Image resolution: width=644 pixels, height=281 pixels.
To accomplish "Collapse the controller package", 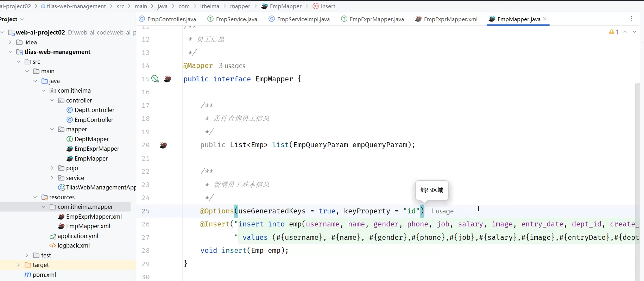I will pyautogui.click(x=52, y=100).
